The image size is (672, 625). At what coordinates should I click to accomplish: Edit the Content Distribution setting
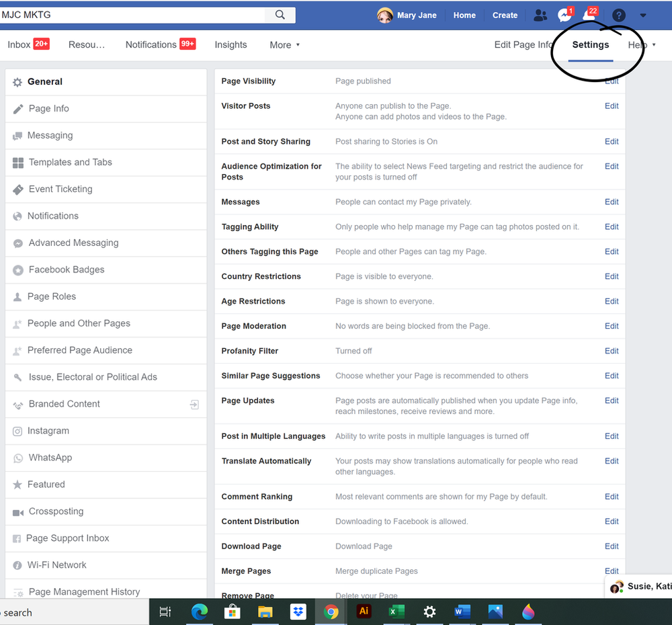pyautogui.click(x=611, y=522)
